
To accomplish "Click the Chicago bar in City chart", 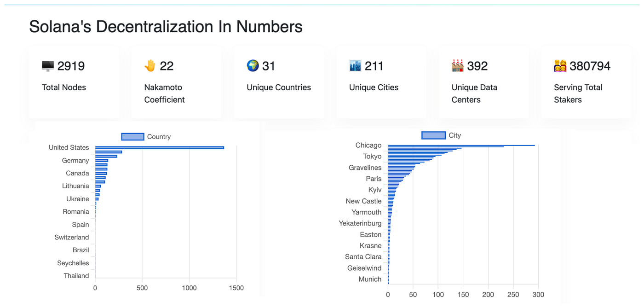I will [x=461, y=145].
